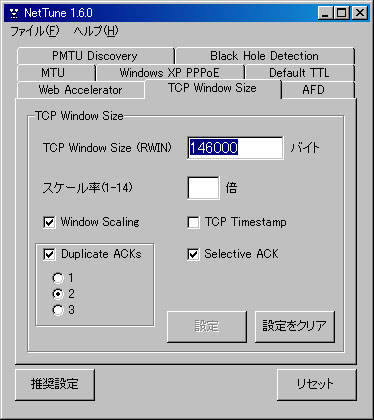This screenshot has width=374, height=420.
Task: Enable the TCP Timestamp checkbox
Action: (193, 222)
